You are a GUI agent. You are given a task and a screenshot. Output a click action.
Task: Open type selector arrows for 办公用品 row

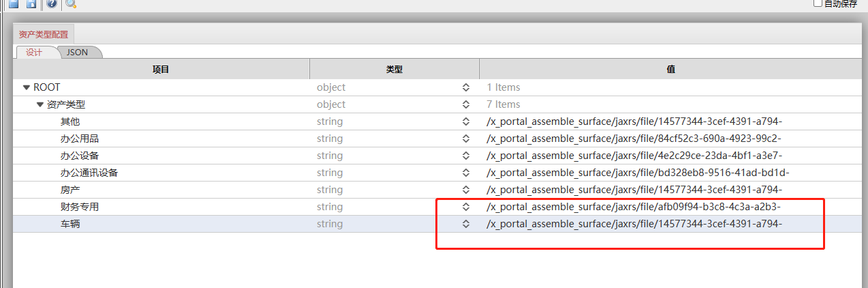tap(466, 139)
